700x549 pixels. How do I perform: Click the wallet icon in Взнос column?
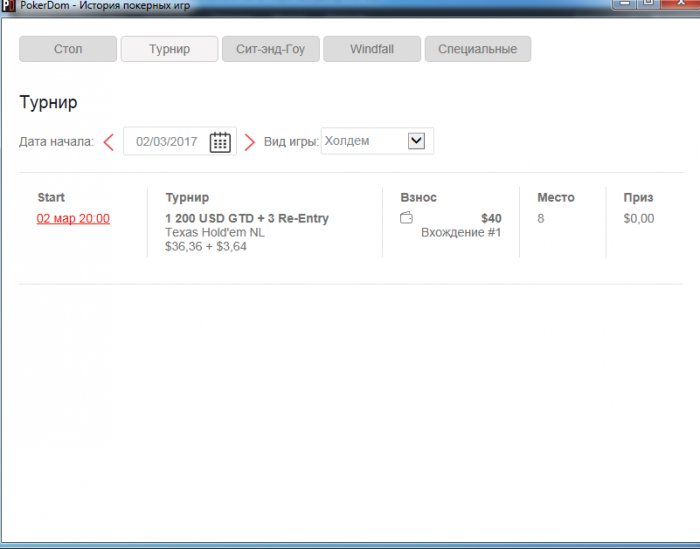click(406, 218)
